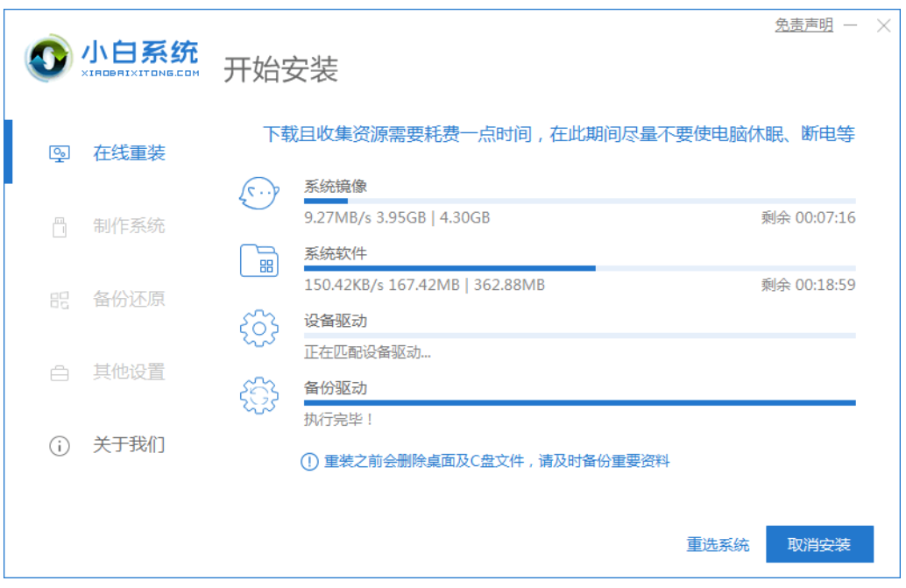Click the 备份驱动 gear icon

(x=259, y=395)
